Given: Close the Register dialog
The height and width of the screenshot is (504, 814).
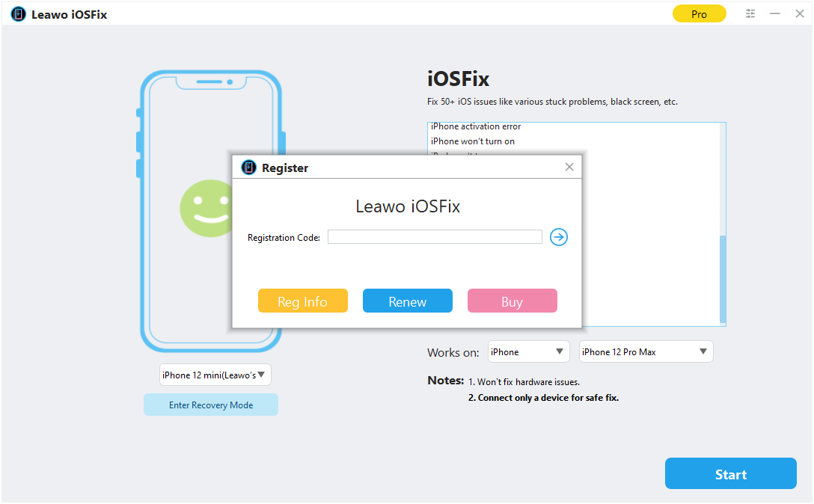Looking at the screenshot, I should click(x=569, y=168).
